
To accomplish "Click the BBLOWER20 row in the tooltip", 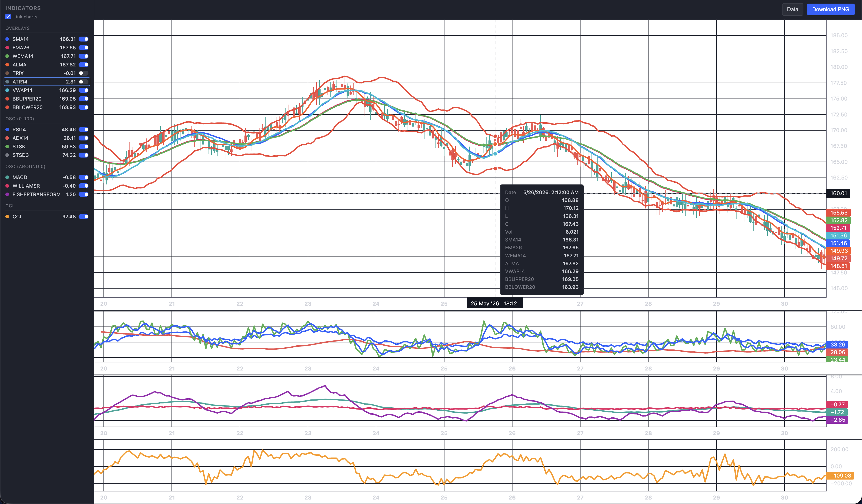I will [542, 287].
